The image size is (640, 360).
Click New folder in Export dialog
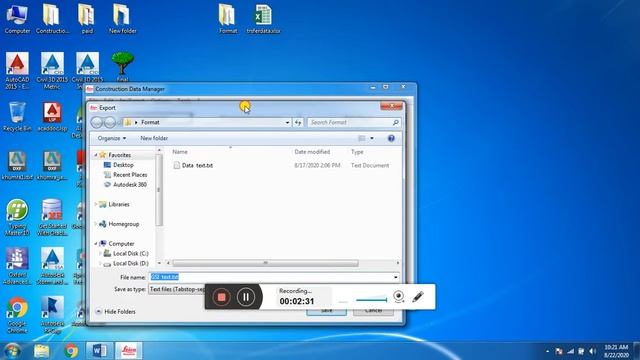coord(154,138)
